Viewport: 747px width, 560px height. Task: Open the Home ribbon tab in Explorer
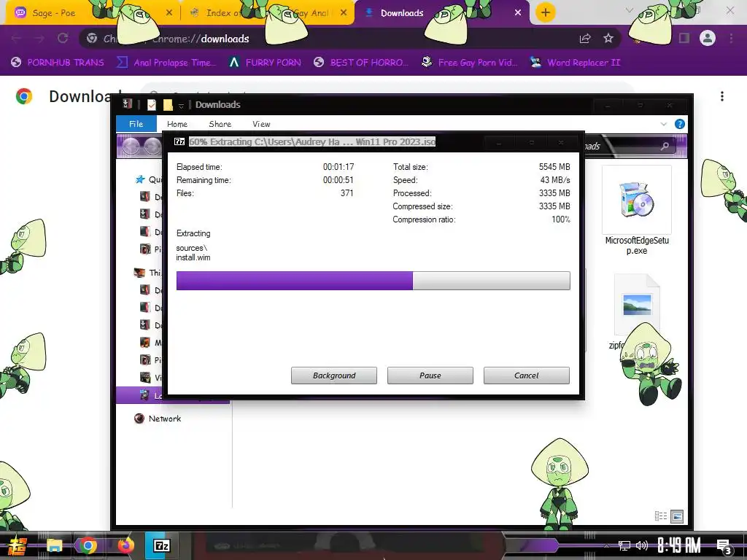point(177,124)
